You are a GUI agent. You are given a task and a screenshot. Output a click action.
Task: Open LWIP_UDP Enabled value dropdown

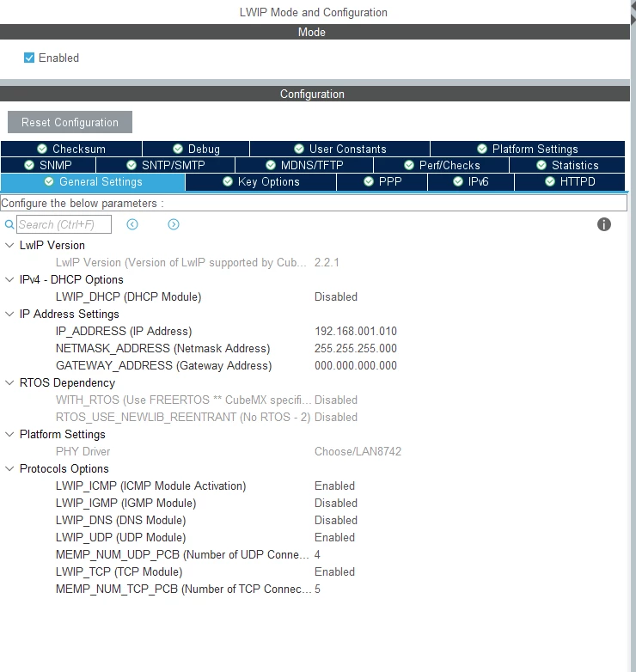(334, 537)
